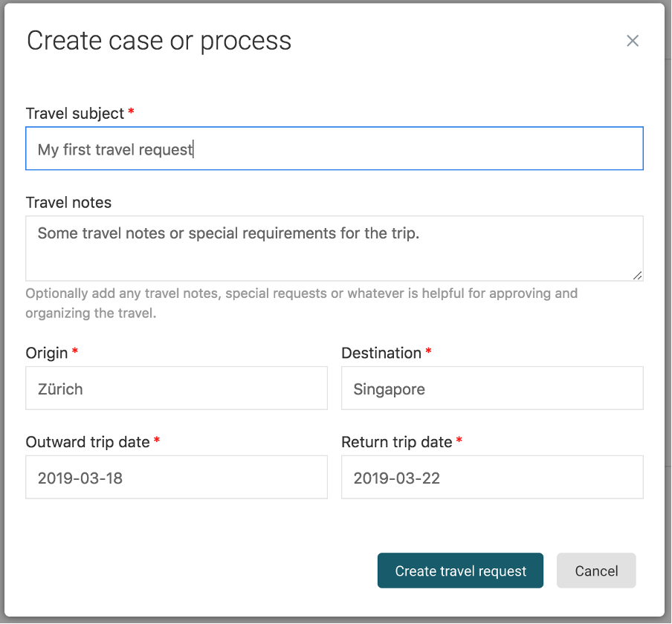Screen dimensions: 672x624
Task: Click the Destination field label
Action: click(x=381, y=353)
